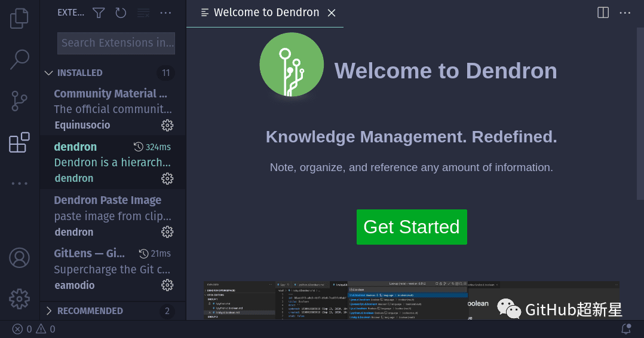Open the Source Control view
This screenshot has width=644, height=338.
tap(19, 101)
